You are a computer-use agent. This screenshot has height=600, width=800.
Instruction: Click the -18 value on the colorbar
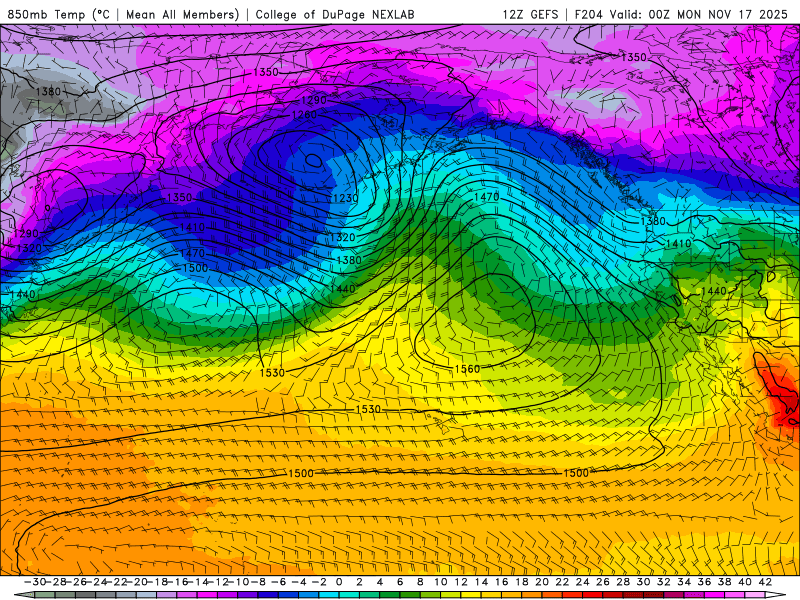(158, 582)
